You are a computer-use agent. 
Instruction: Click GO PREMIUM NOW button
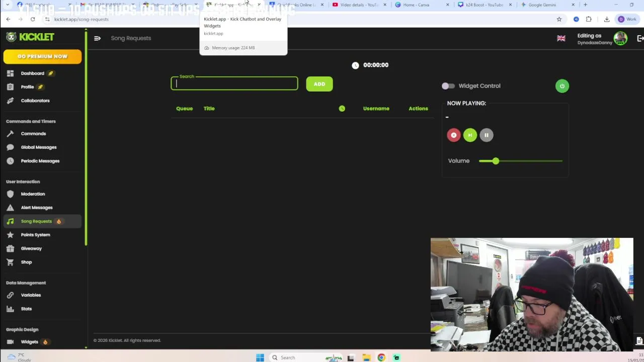(42, 57)
